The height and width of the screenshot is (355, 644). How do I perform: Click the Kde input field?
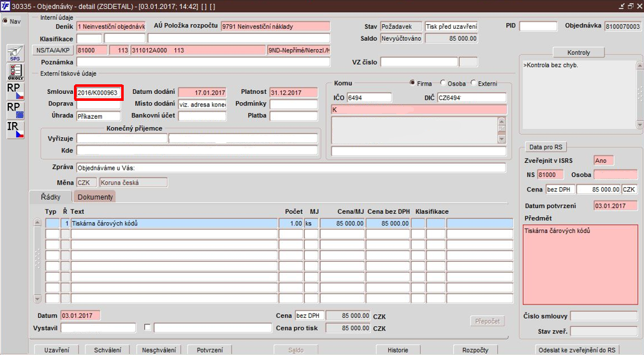click(x=197, y=151)
